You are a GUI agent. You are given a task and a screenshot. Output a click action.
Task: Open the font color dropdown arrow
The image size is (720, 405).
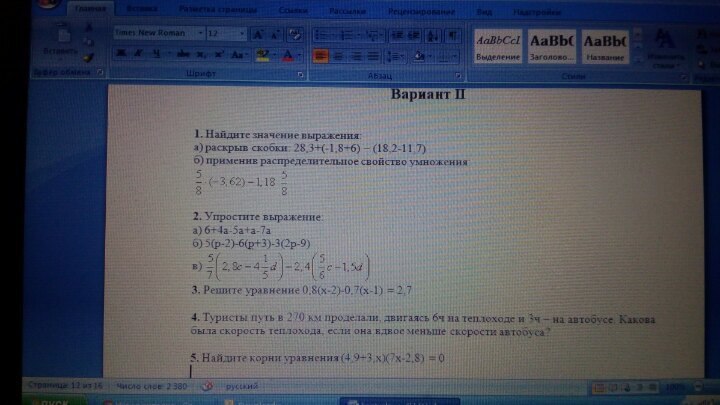pyautogui.click(x=299, y=56)
